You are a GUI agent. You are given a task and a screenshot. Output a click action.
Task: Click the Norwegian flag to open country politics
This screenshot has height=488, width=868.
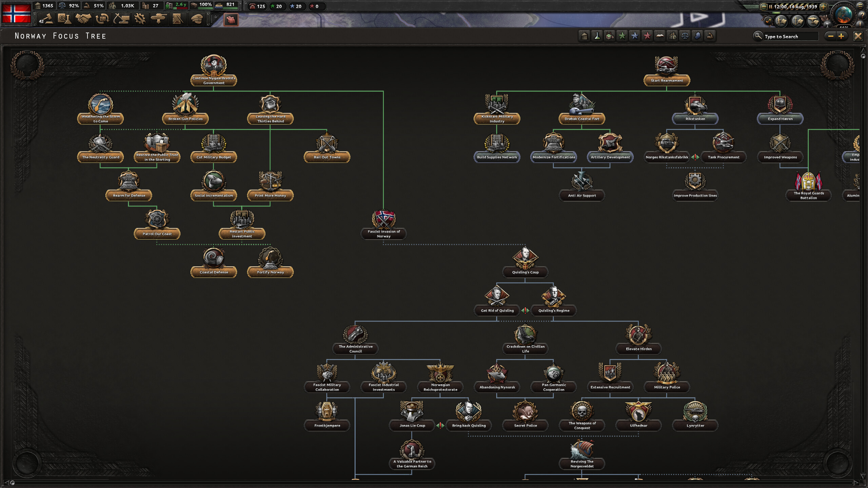click(x=16, y=14)
